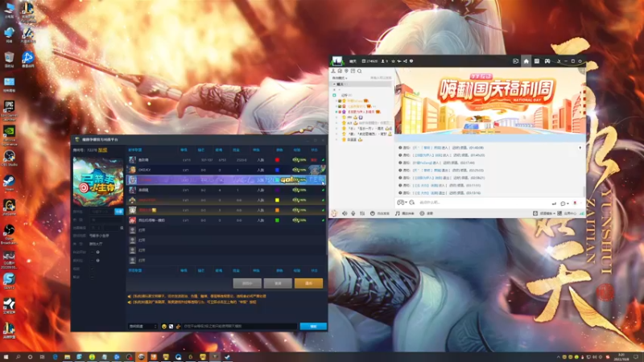Click the green color swatch in player list
Viewport: 644px width, 362px height.
277,220
